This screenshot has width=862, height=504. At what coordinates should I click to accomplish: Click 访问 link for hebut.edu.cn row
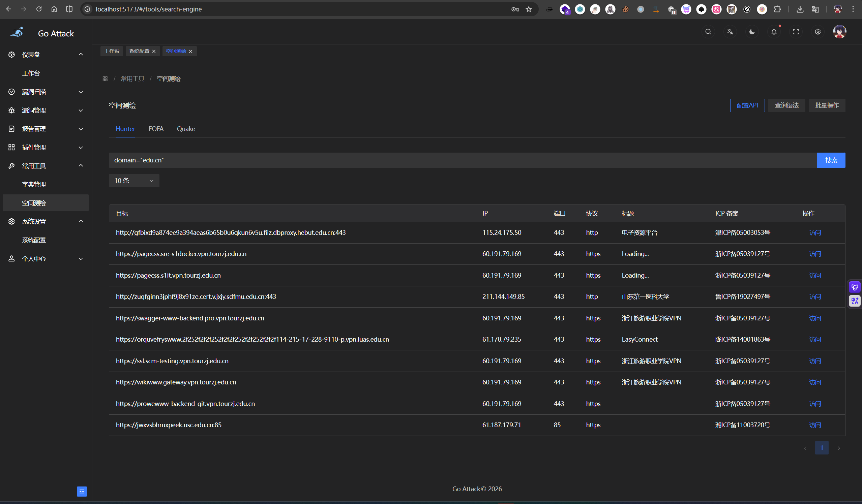[815, 233]
